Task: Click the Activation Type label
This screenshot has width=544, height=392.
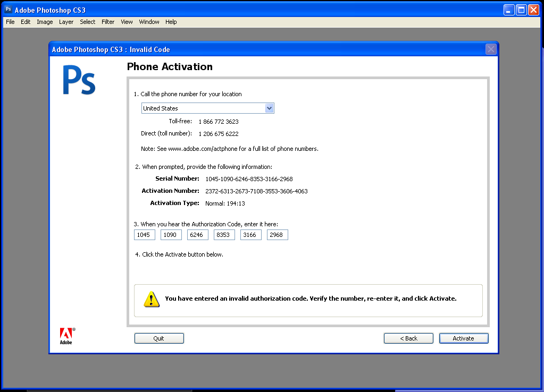Action: coord(174,203)
